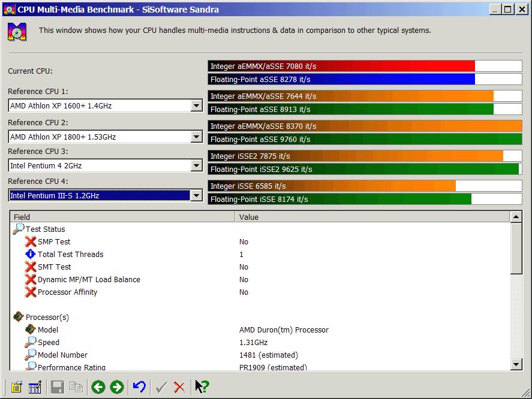This screenshot has height=399, width=532.
Task: Click the current CPU Integer aEMMX/aSSE 7080 bar
Action: pyautogui.click(x=365, y=66)
